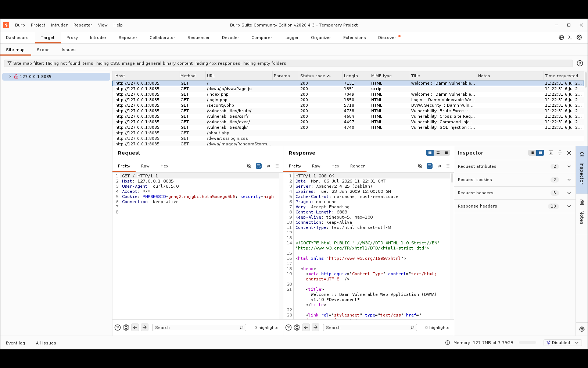Open the settings gear in the top right
This screenshot has height=368, width=588.
coord(579,38)
